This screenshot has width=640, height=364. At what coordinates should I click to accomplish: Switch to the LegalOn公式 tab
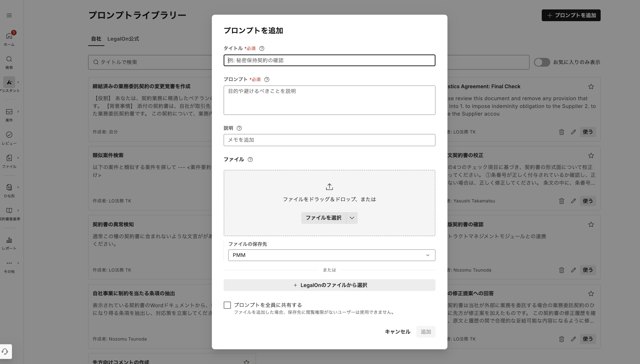(123, 39)
